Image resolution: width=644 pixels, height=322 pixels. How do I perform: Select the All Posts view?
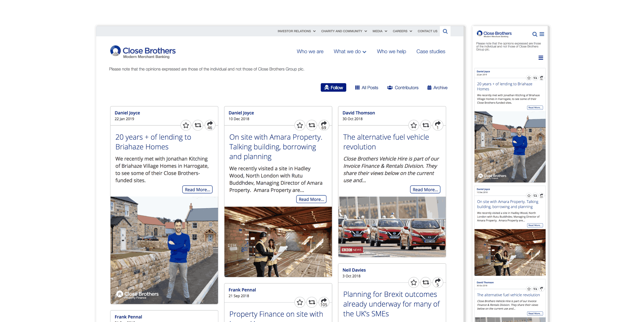pyautogui.click(x=367, y=88)
